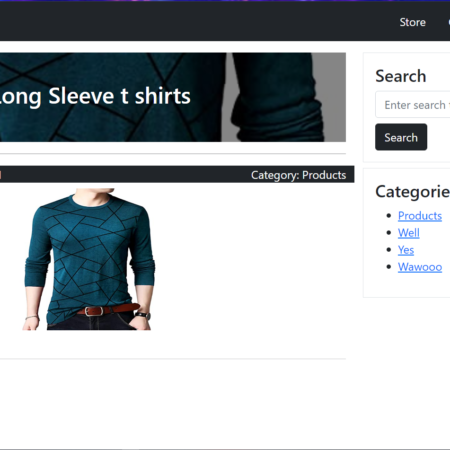Open the Store link in the navbar
450x450 pixels.
point(412,22)
